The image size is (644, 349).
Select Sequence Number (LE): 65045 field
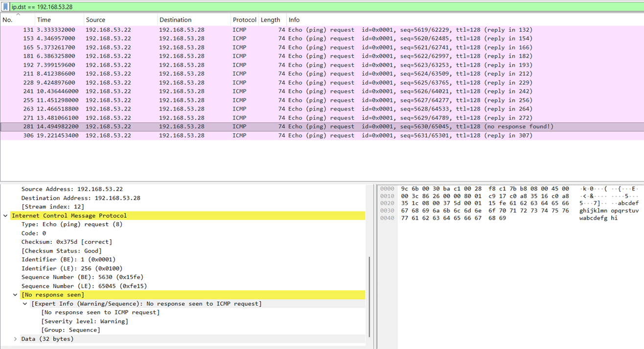tap(84, 286)
